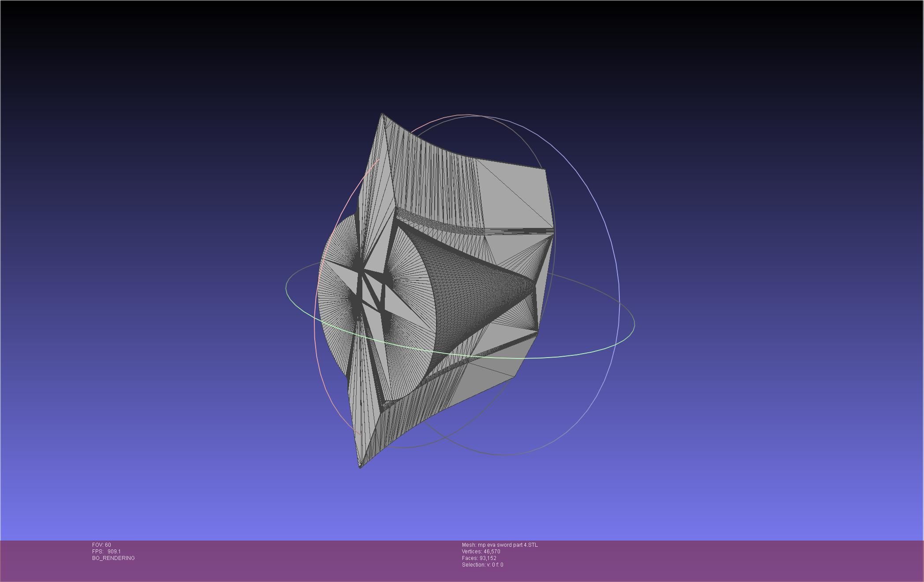The height and width of the screenshot is (582, 924).
Task: Click the BO_RENDERING status label
Action: click(x=113, y=558)
